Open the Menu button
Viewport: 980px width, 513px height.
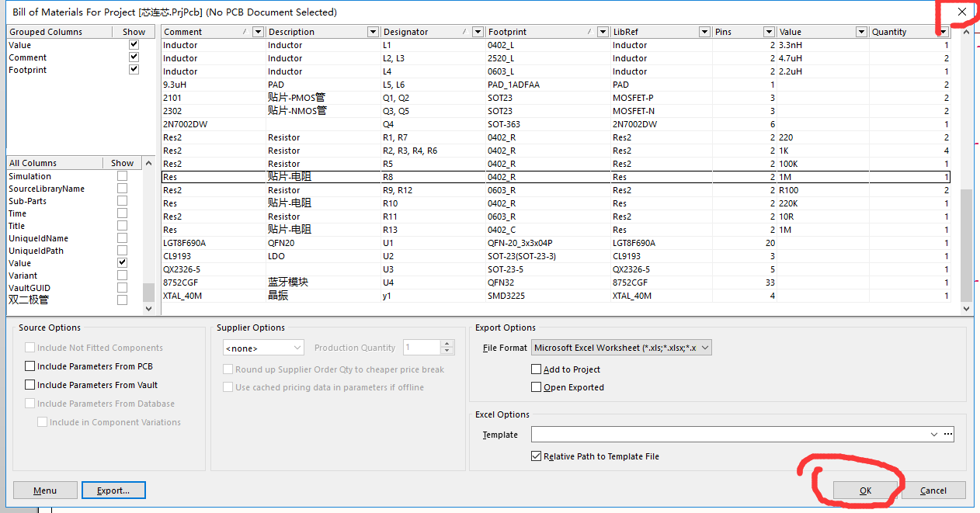tap(45, 490)
